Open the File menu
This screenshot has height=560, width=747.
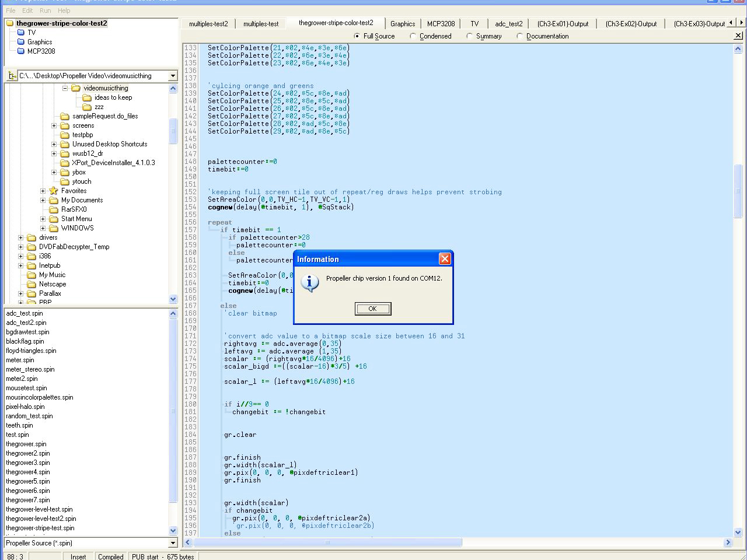coord(11,10)
